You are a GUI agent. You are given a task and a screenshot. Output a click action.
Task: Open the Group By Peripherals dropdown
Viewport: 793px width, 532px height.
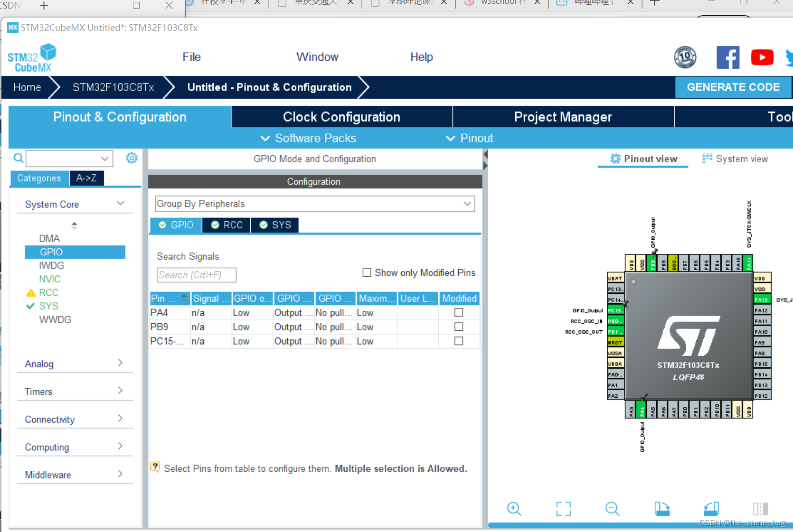coord(315,204)
